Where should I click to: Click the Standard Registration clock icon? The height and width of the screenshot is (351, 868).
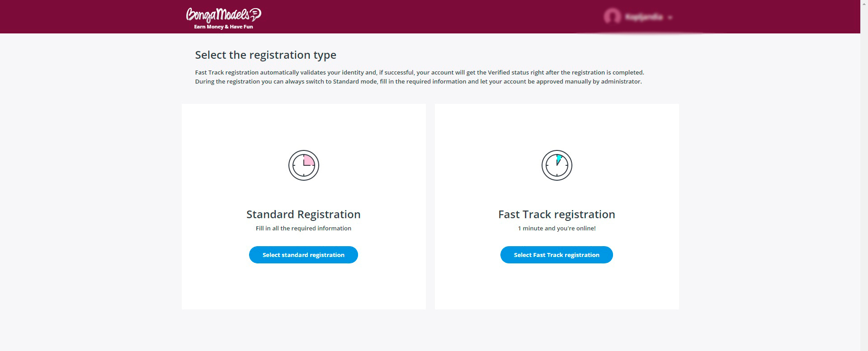[304, 165]
